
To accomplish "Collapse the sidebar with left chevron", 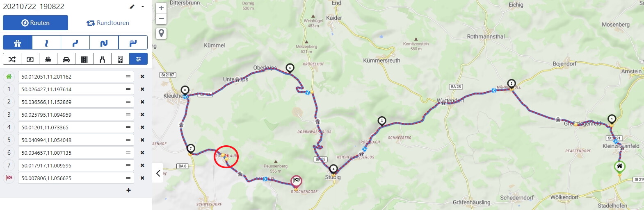I will (158, 173).
